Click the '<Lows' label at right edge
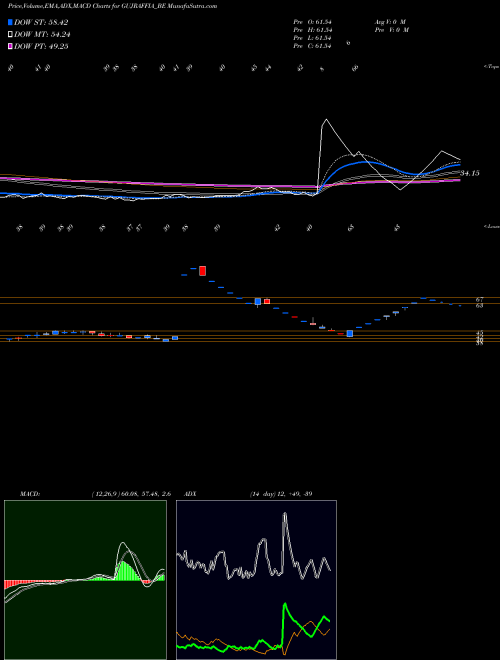500x660 pixels. coord(492,226)
